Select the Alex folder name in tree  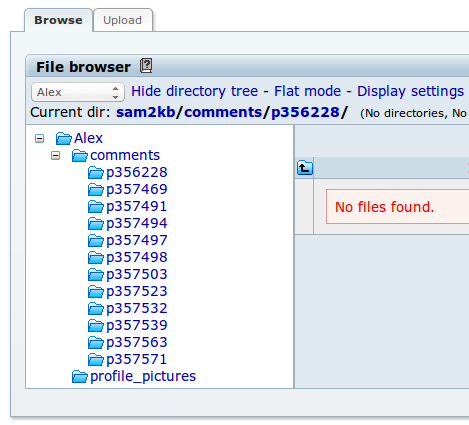pos(88,138)
